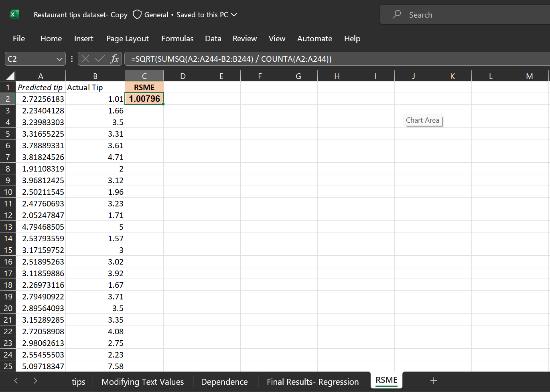The width and height of the screenshot is (550, 392).
Task: Click the Select All corner triangle
Action: (x=10, y=76)
